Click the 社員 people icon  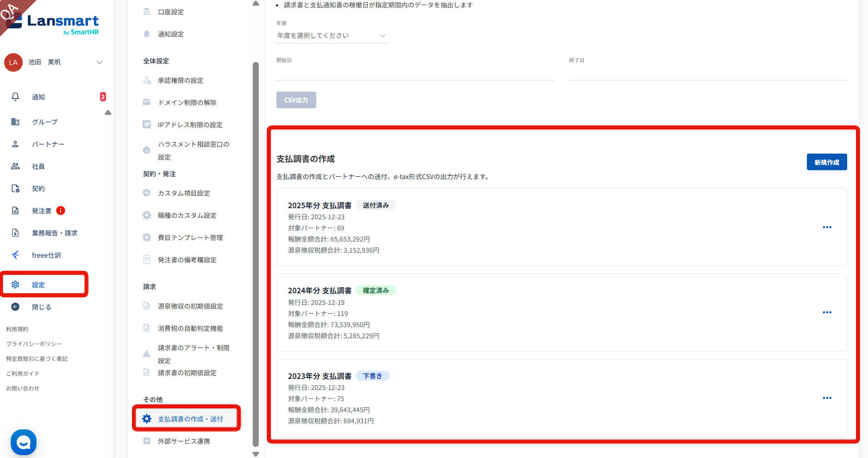click(x=15, y=166)
